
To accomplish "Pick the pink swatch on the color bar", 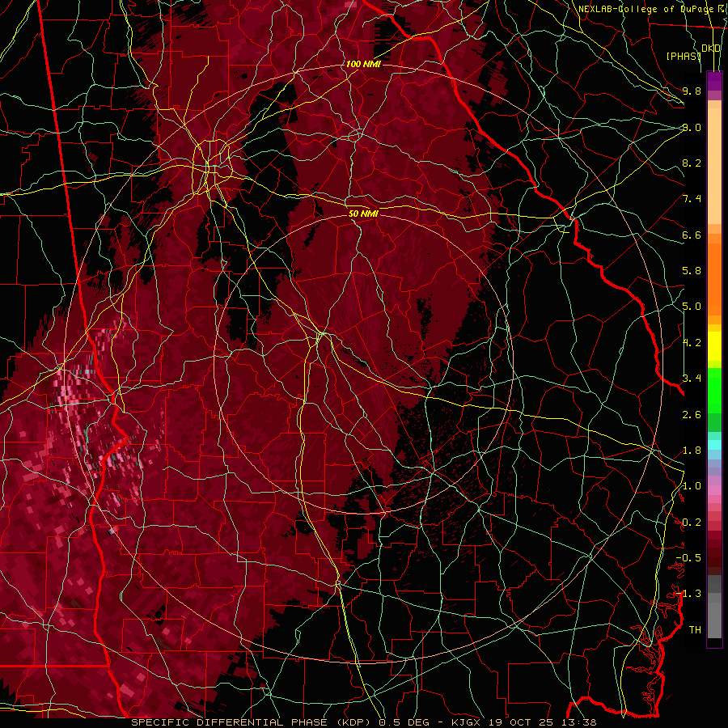I will (x=714, y=490).
